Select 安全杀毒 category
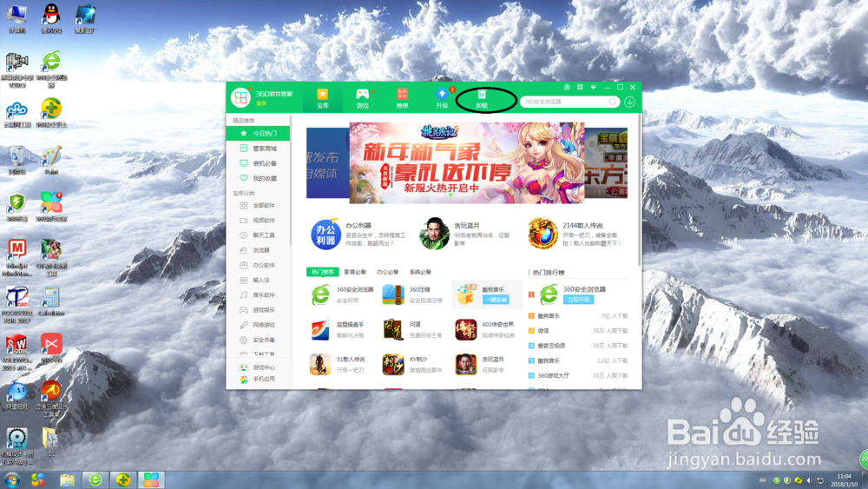 pos(258,340)
